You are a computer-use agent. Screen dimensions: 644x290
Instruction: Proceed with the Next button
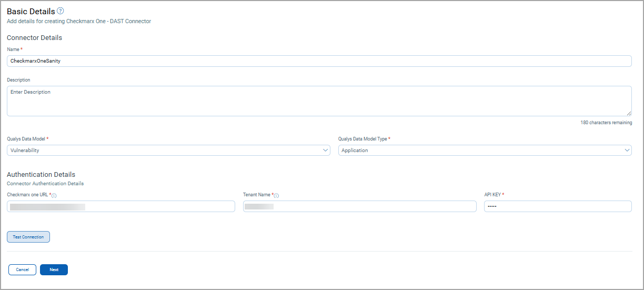click(x=54, y=269)
